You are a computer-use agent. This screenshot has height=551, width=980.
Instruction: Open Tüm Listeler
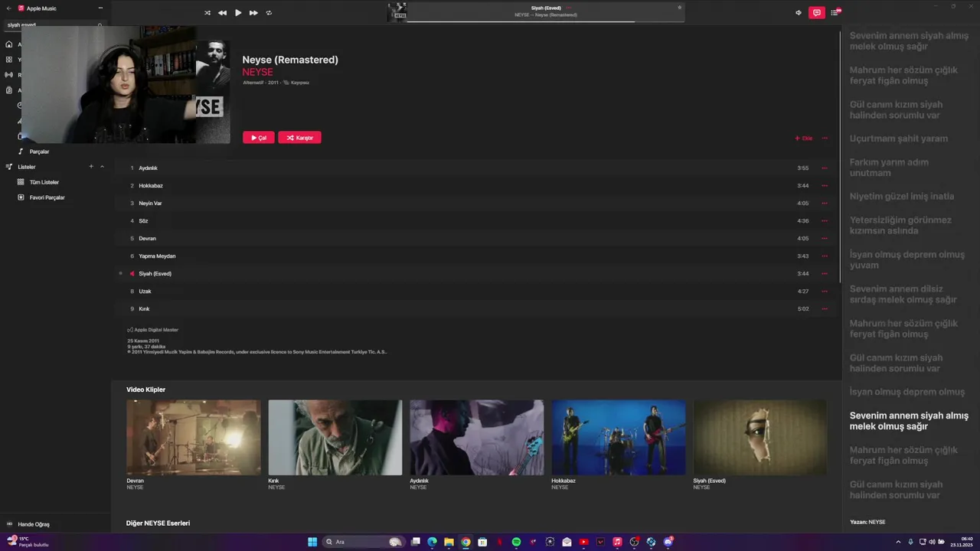tap(44, 182)
